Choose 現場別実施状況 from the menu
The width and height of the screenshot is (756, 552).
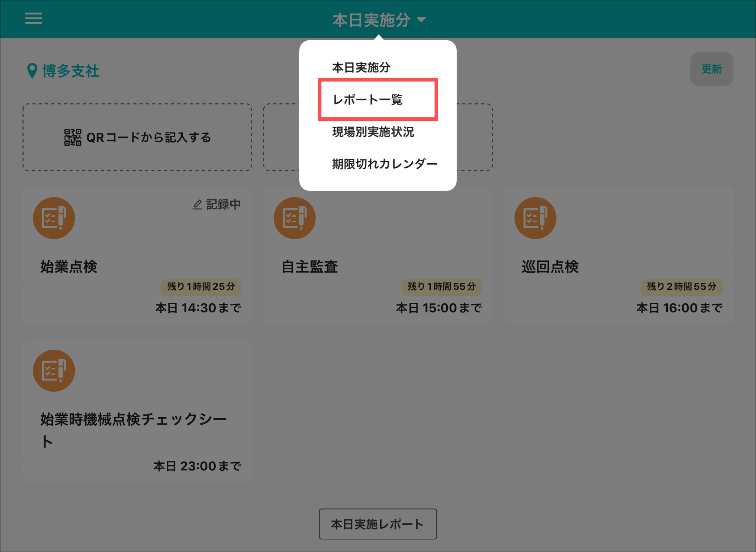point(373,132)
